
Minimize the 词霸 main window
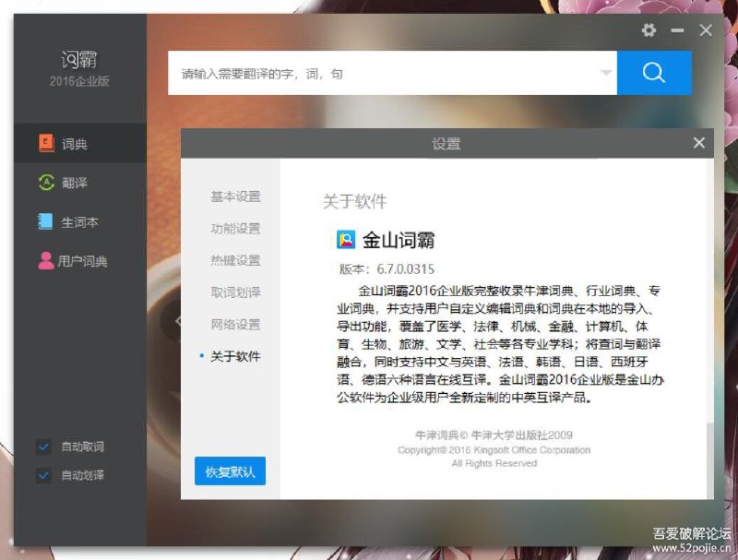tap(677, 30)
